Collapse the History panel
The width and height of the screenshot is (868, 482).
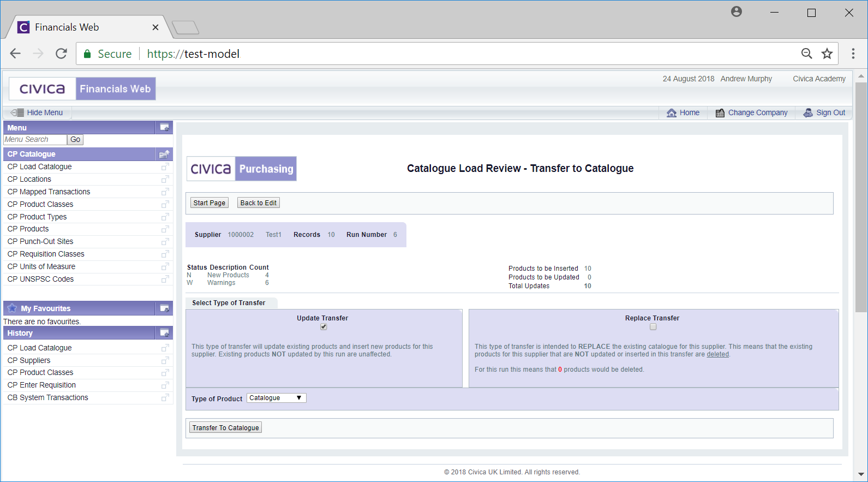(164, 332)
